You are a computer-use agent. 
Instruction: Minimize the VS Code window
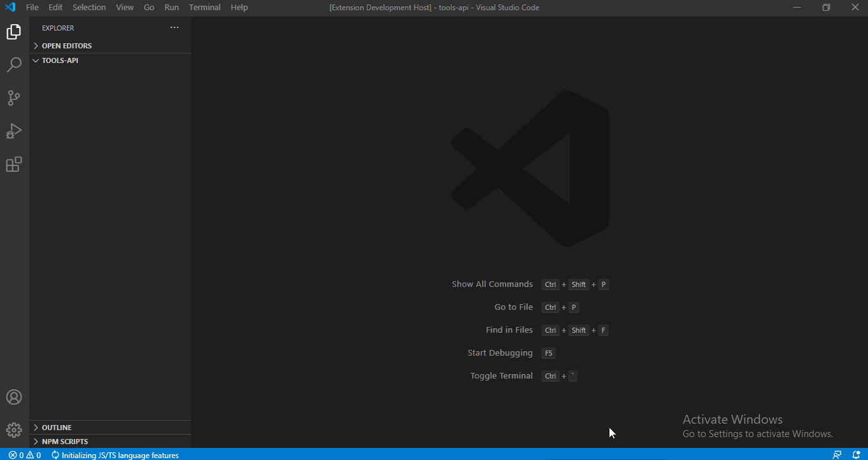[x=797, y=8]
